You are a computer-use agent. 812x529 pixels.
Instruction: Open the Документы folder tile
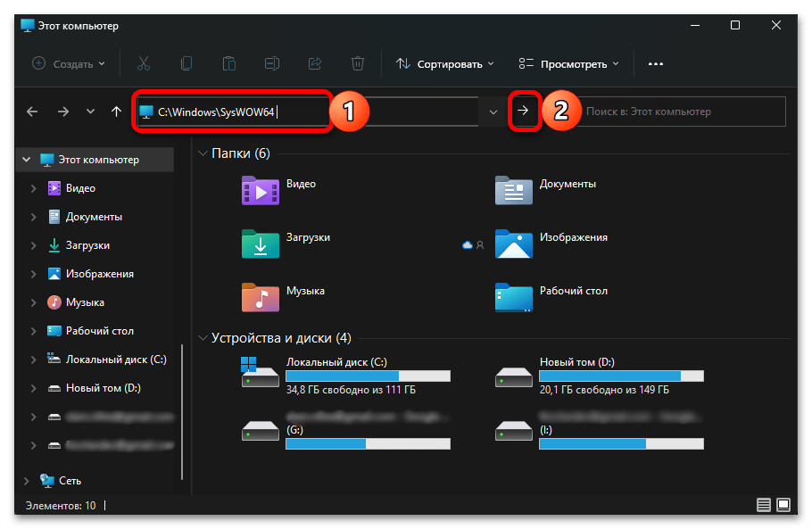(546, 191)
